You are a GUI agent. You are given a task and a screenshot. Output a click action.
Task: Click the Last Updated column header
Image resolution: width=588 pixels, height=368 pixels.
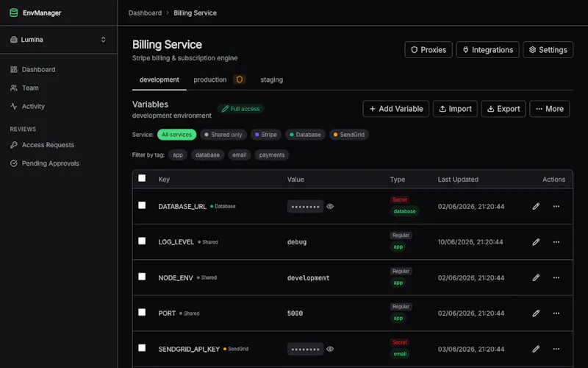(458, 180)
